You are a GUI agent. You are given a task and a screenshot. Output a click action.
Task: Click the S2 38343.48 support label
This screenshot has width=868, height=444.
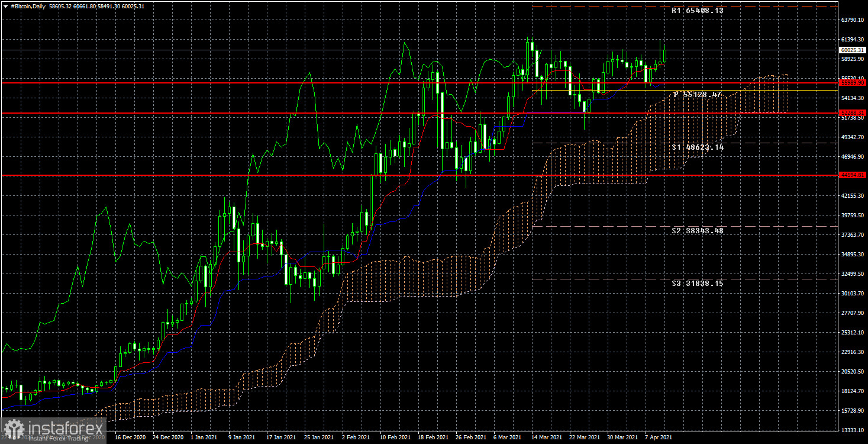(697, 231)
